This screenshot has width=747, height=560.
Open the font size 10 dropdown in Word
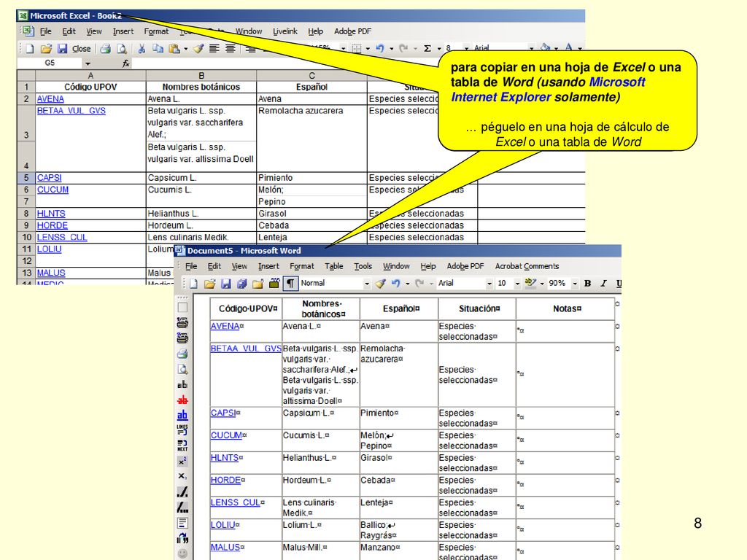click(x=517, y=284)
